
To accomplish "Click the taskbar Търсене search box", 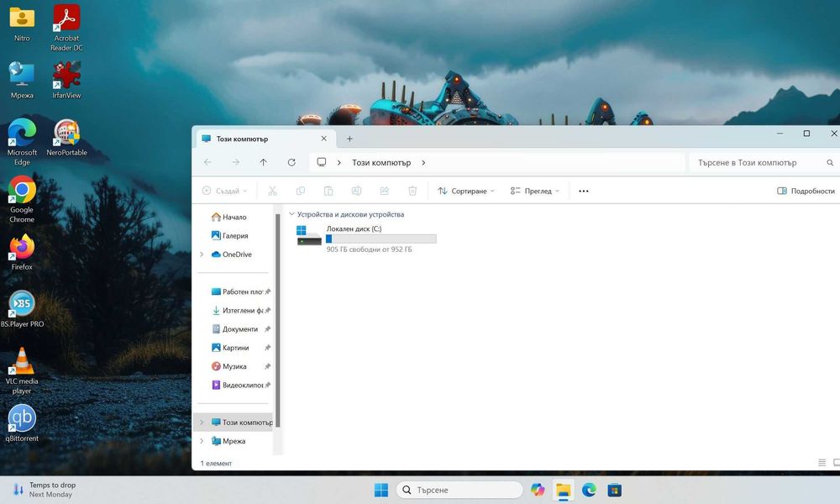I will [x=459, y=490].
